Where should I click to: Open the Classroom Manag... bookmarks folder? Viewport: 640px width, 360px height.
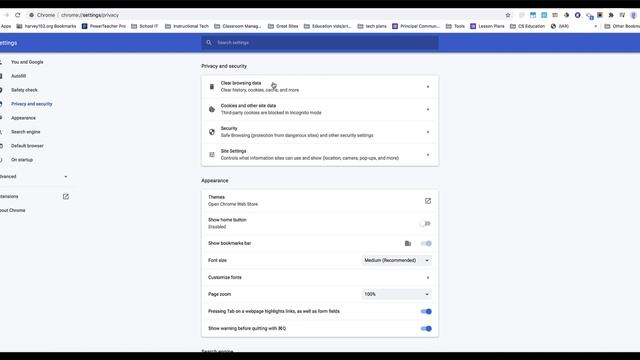(238, 26)
